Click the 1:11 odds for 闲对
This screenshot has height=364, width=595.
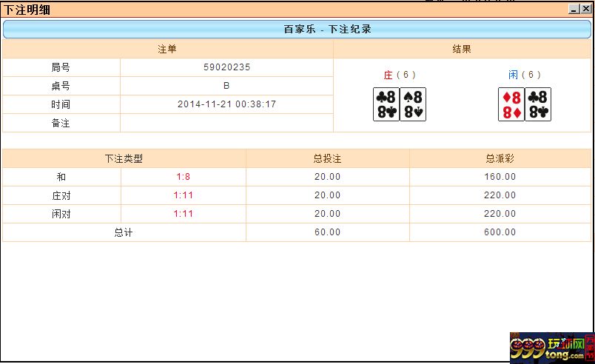(184, 214)
